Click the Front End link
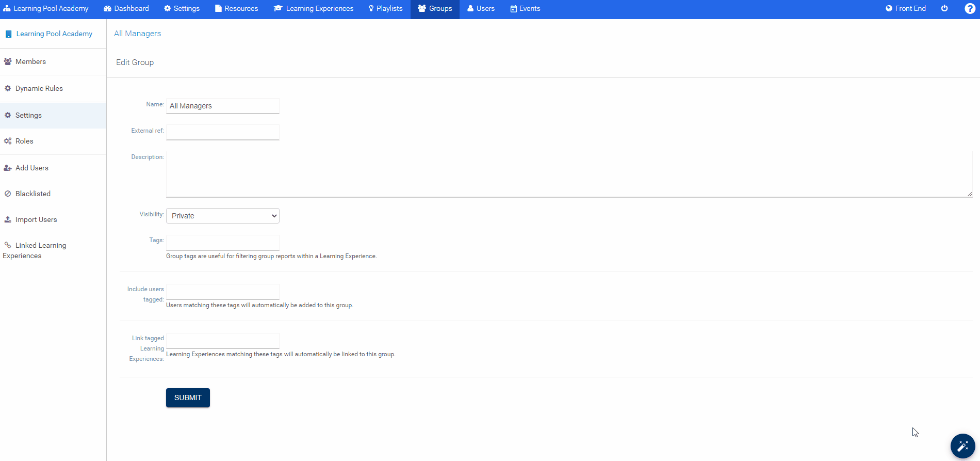Image resolution: width=980 pixels, height=461 pixels. (906, 8)
